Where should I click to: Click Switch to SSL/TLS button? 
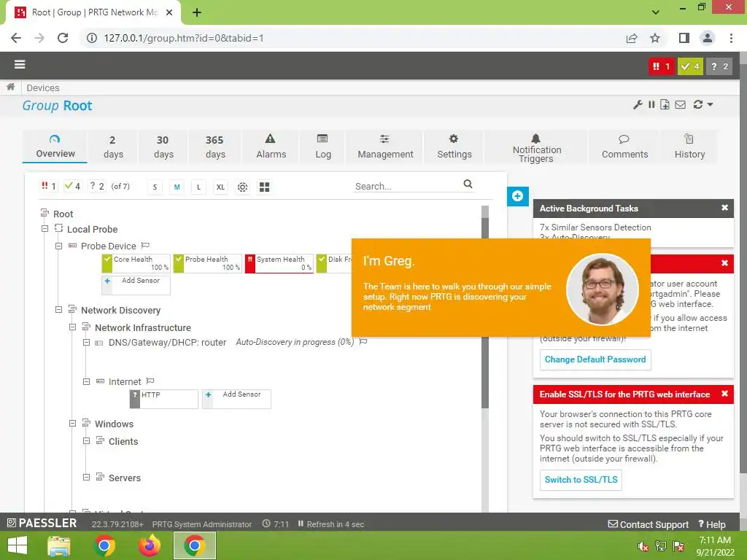coord(581,480)
